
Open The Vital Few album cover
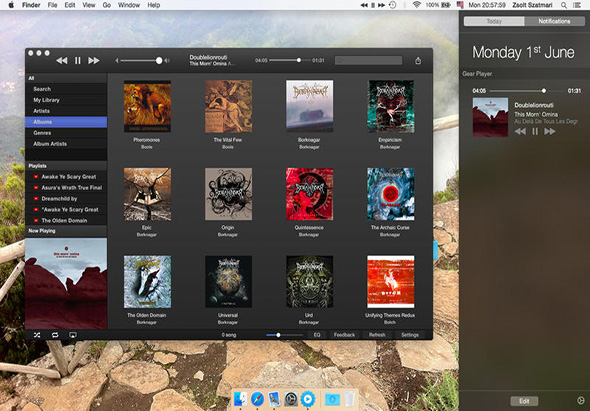[x=228, y=106]
